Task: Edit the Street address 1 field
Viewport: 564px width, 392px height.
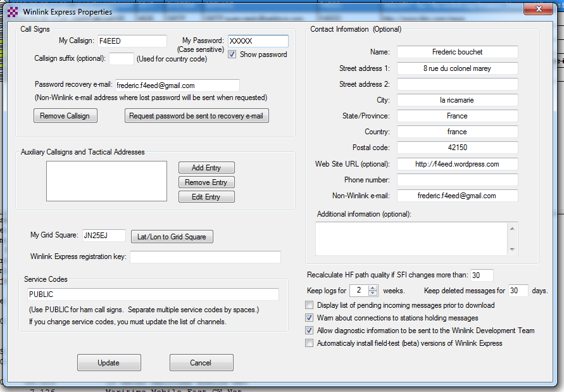Action: [458, 68]
